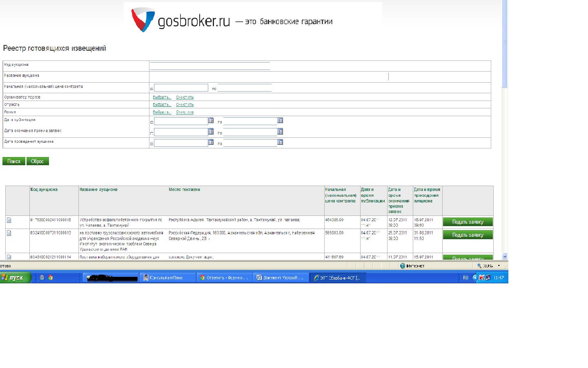Select a Регион via Выбрать link
The height and width of the screenshot is (368, 588).
pyautogui.click(x=162, y=112)
